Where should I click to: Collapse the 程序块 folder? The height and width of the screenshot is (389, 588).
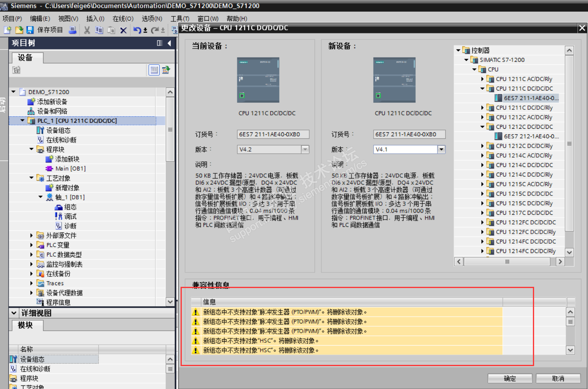click(x=31, y=149)
